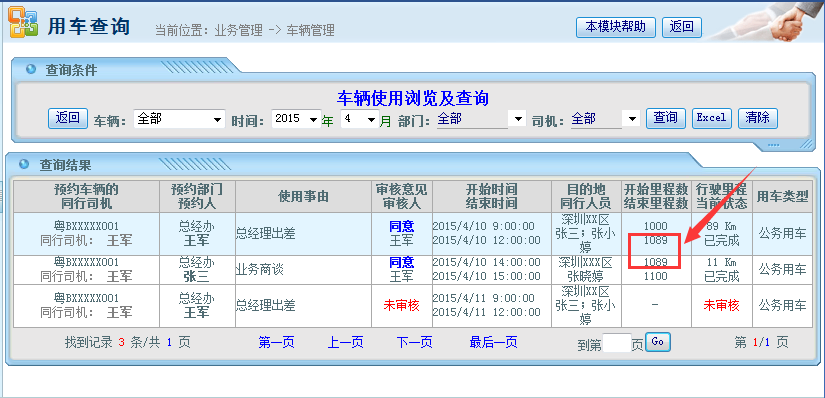Open 本模块帮助 help
The height and width of the screenshot is (398, 825).
click(x=616, y=27)
